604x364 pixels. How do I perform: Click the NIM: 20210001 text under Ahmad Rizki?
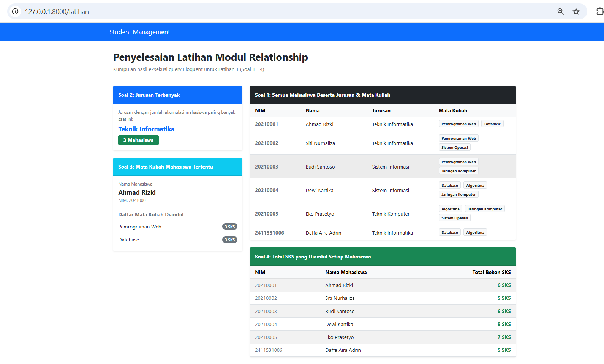pyautogui.click(x=133, y=200)
